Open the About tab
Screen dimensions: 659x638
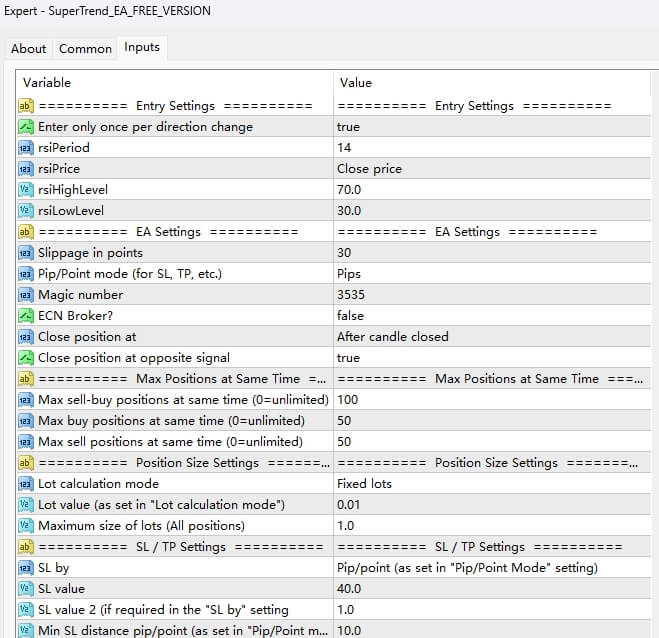tap(29, 48)
